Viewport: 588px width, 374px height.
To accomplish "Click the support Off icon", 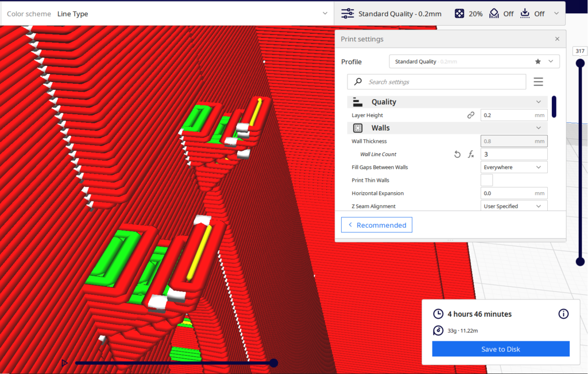I will [494, 14].
